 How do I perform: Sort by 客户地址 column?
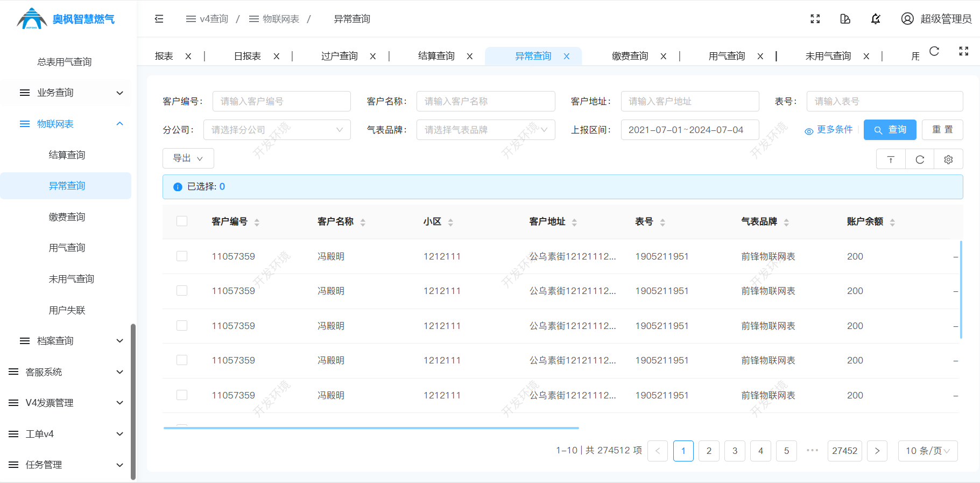coord(574,222)
